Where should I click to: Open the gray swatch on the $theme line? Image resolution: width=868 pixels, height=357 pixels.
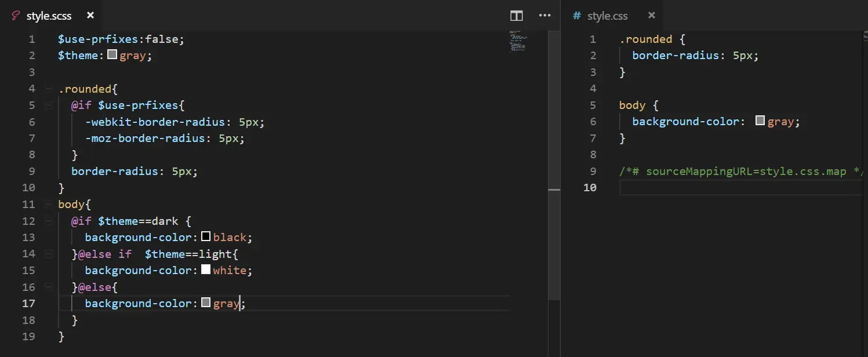[x=112, y=56]
